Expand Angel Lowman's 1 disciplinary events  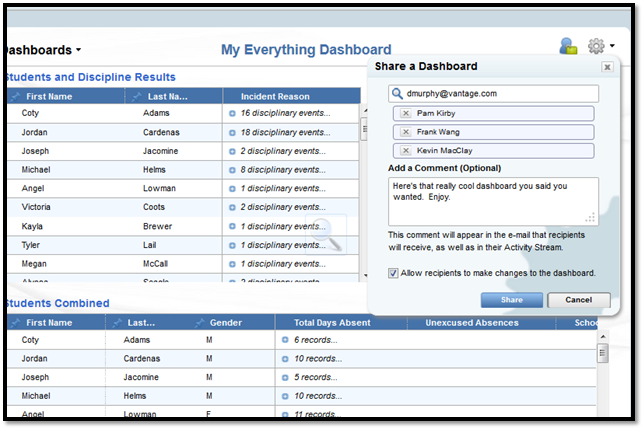[x=232, y=189]
